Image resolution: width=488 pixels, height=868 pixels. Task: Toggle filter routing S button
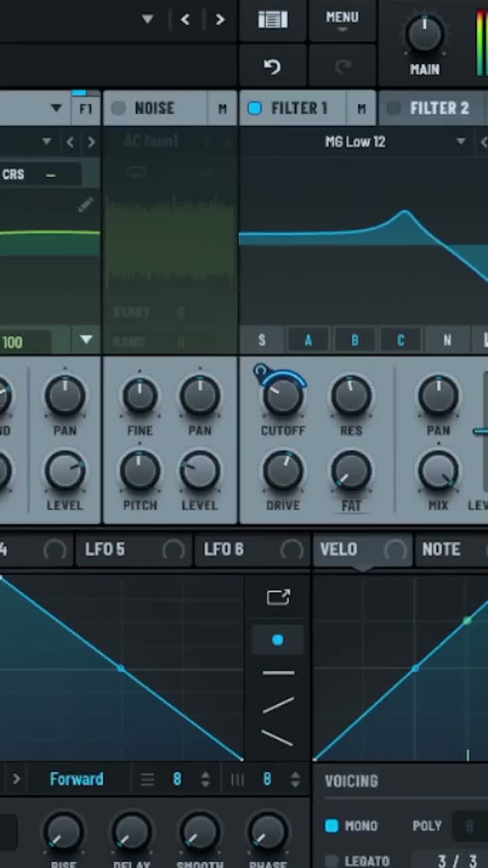click(x=262, y=340)
